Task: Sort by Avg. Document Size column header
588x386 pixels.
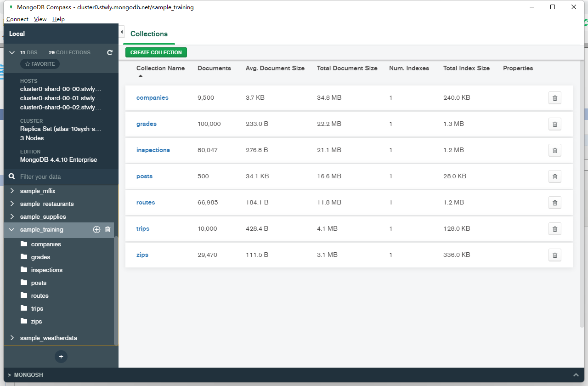Action: (x=275, y=68)
